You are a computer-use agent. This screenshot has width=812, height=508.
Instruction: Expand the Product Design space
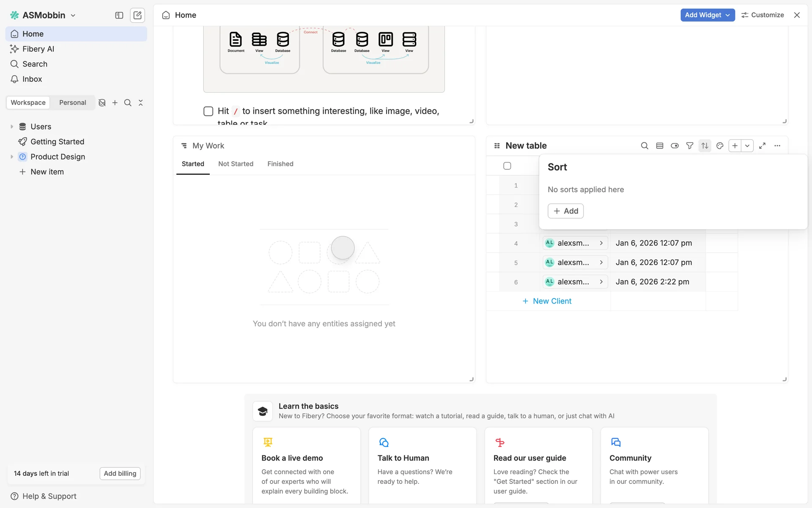point(12,157)
